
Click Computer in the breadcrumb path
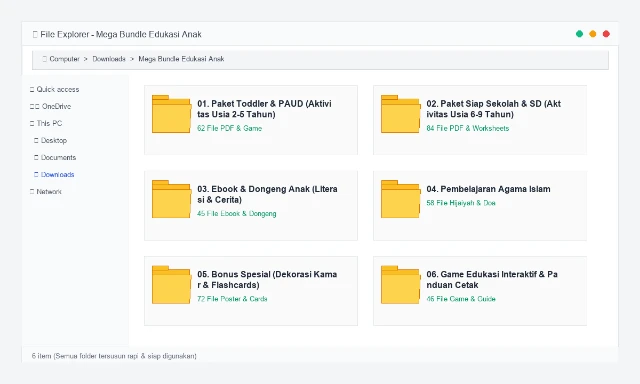(64, 59)
